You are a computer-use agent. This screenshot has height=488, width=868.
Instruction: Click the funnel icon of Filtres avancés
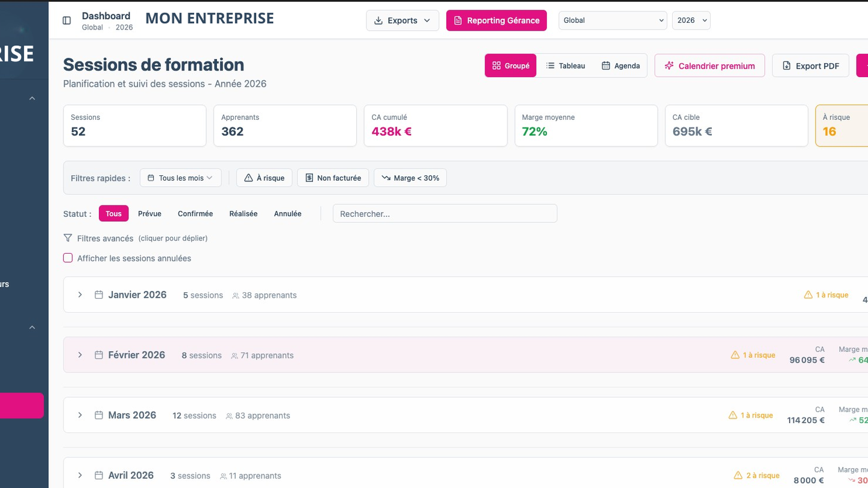(68, 238)
